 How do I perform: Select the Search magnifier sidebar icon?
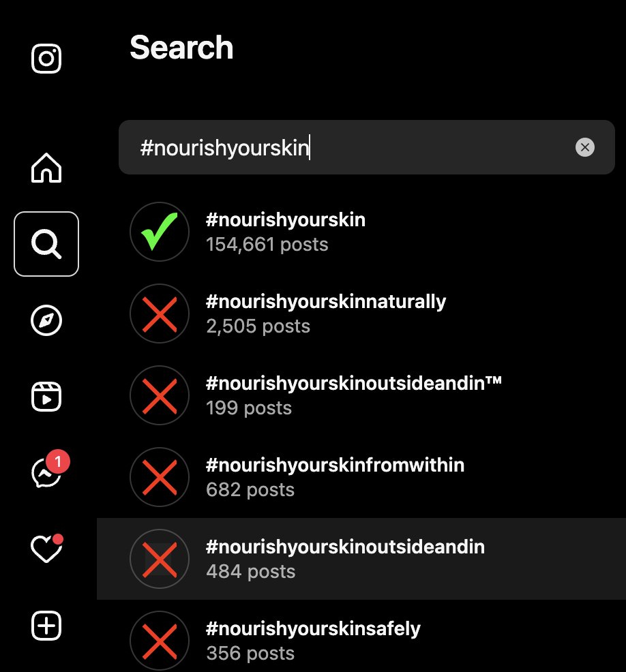pyautogui.click(x=46, y=244)
